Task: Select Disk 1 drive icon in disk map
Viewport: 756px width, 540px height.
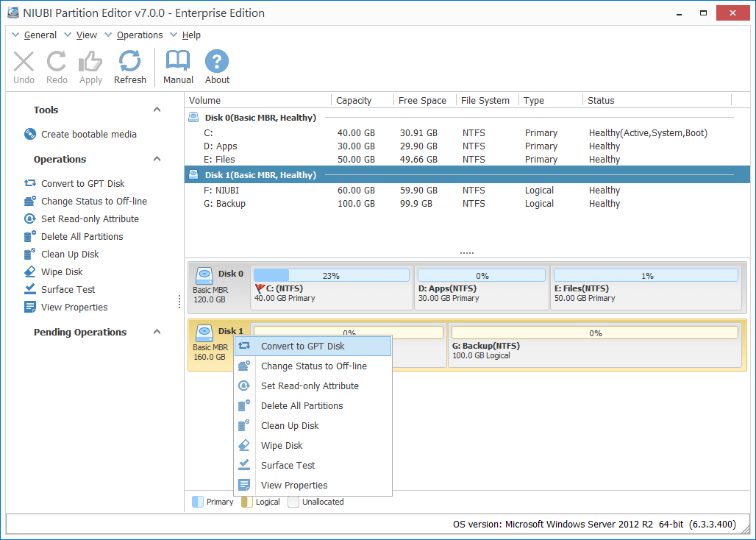Action: point(204,333)
